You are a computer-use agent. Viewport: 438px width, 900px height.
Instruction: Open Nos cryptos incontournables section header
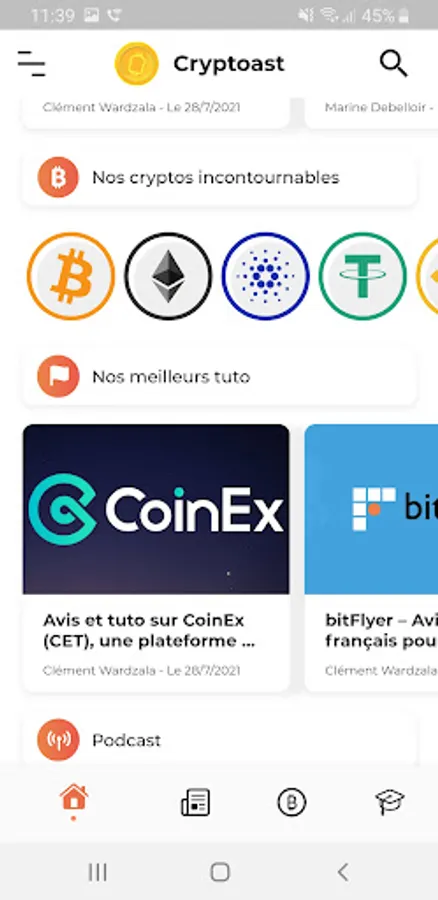pyautogui.click(x=219, y=177)
